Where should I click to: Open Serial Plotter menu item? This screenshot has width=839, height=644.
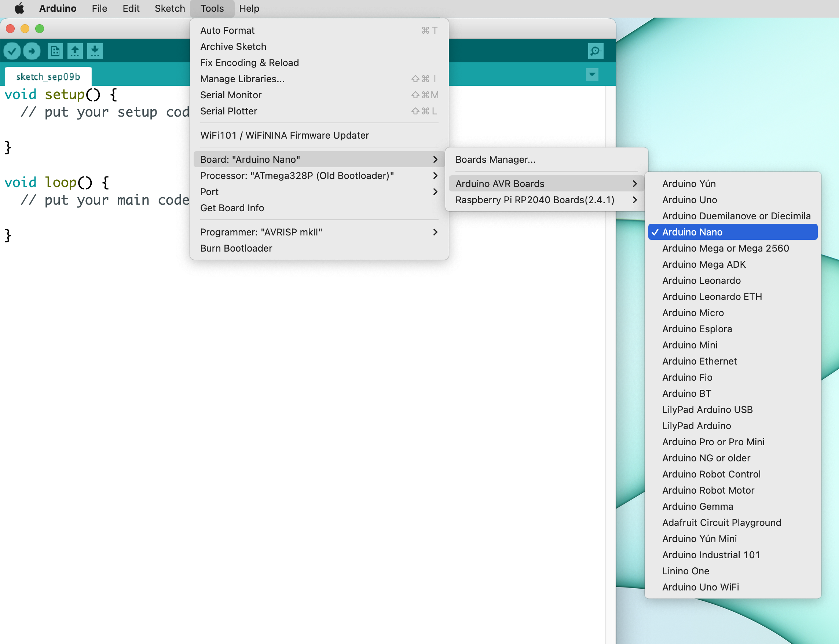319,111
